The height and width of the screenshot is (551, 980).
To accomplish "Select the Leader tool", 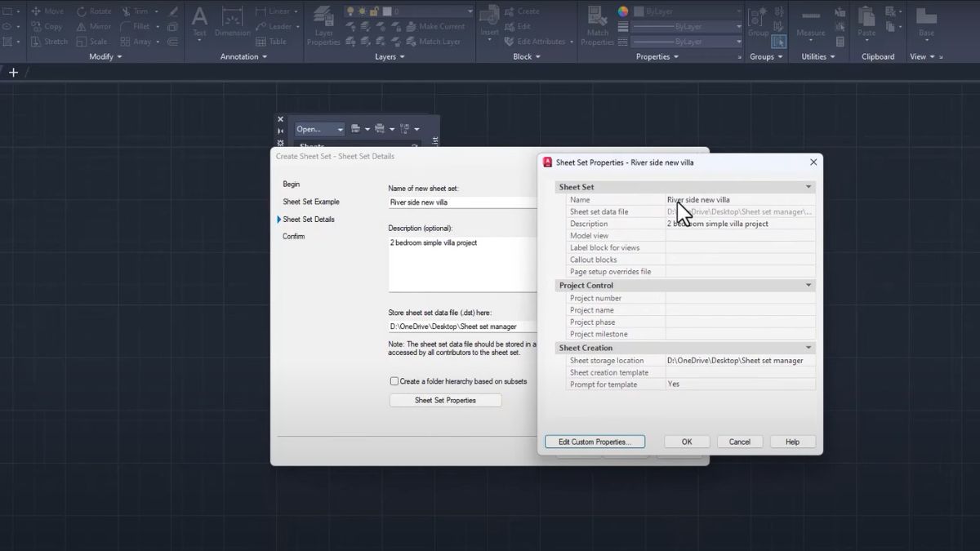I will click(274, 26).
